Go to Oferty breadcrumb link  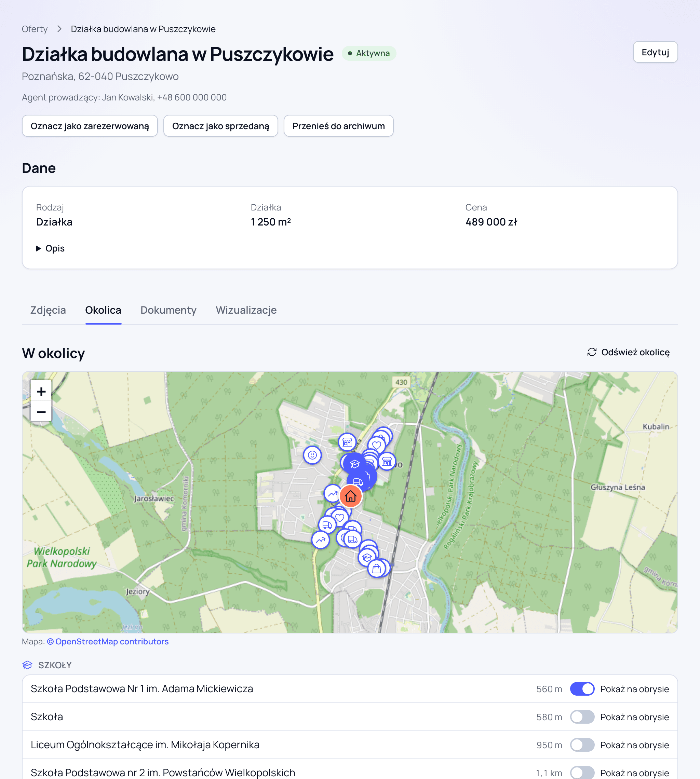[x=35, y=29]
